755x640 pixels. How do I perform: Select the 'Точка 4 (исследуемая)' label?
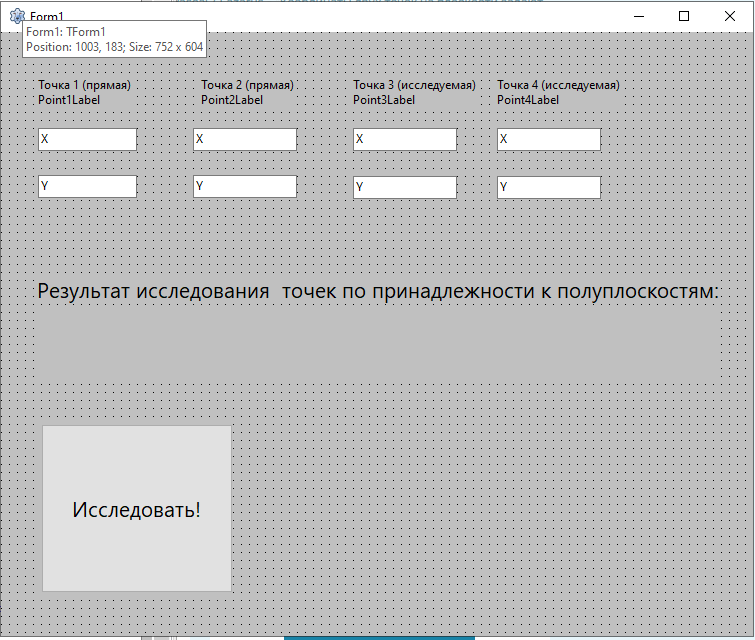coord(558,85)
